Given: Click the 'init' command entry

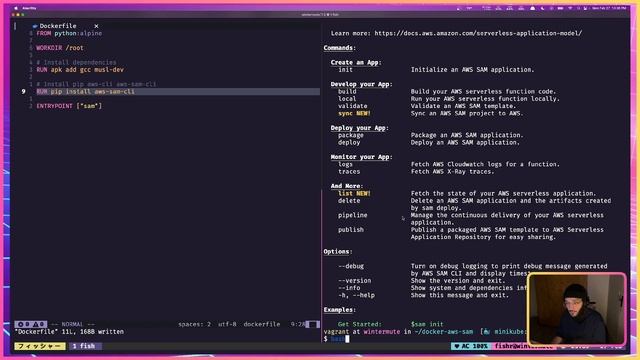Looking at the screenshot, I should click(x=345, y=70).
